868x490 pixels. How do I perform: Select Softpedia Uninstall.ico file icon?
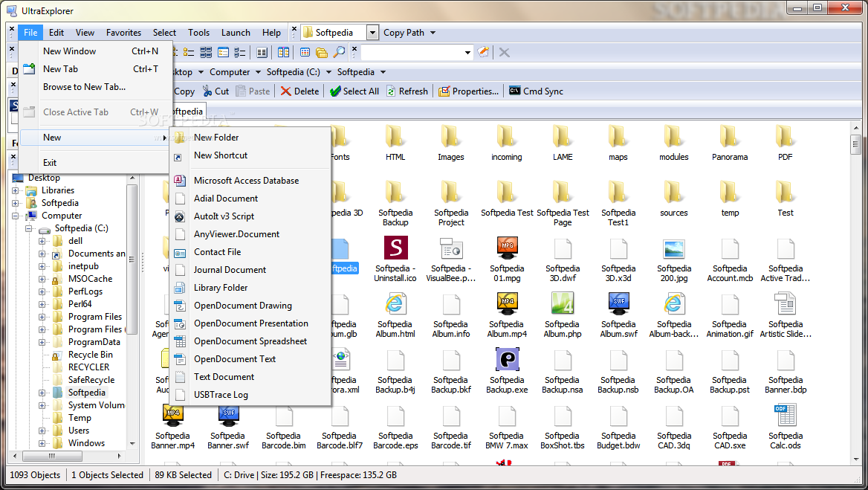click(396, 248)
